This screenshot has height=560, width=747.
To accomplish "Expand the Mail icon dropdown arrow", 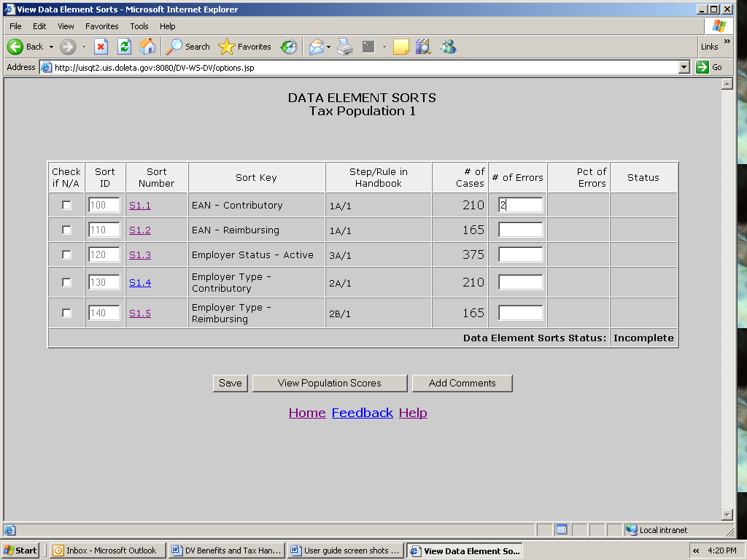I will [329, 47].
